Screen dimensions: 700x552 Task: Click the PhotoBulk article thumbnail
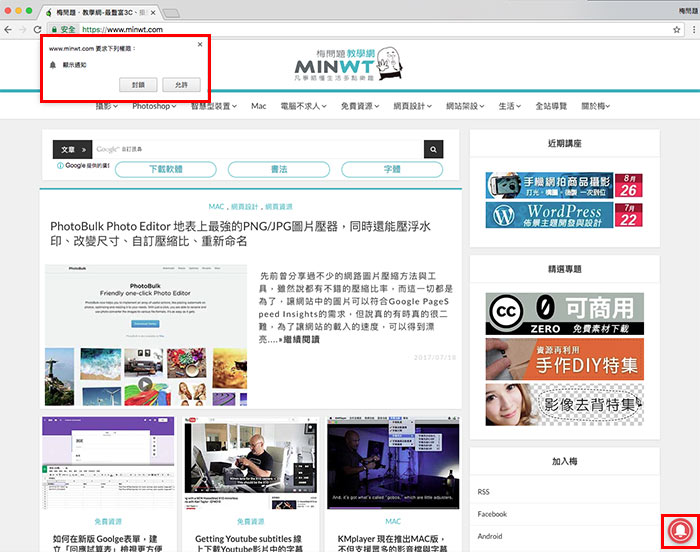coord(146,335)
